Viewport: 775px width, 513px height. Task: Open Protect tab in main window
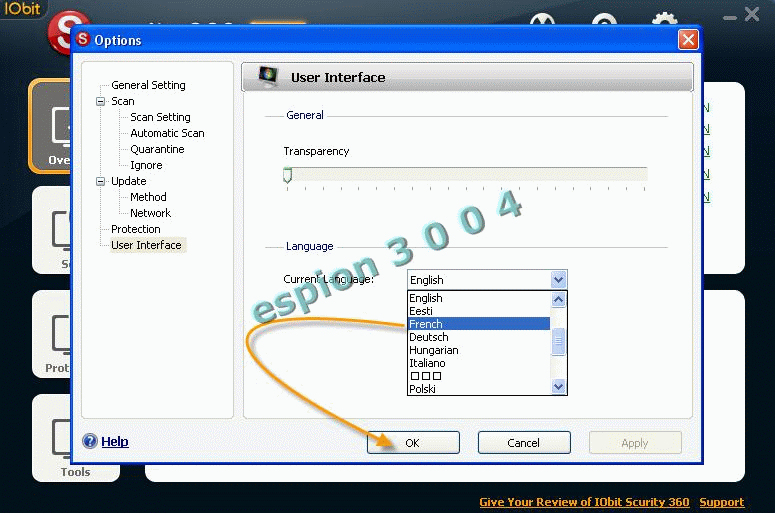52,334
